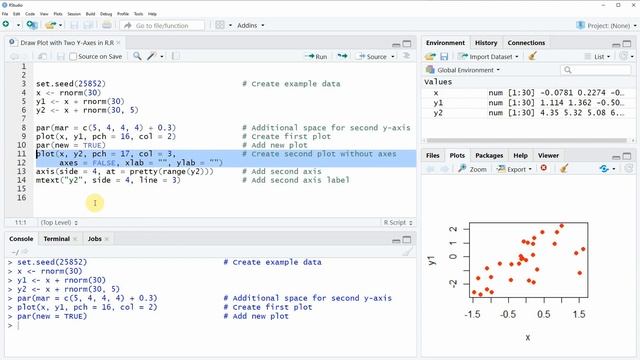Click the Environment horizontal scrollbar
The width and height of the screenshot is (640, 360).
point(525,140)
